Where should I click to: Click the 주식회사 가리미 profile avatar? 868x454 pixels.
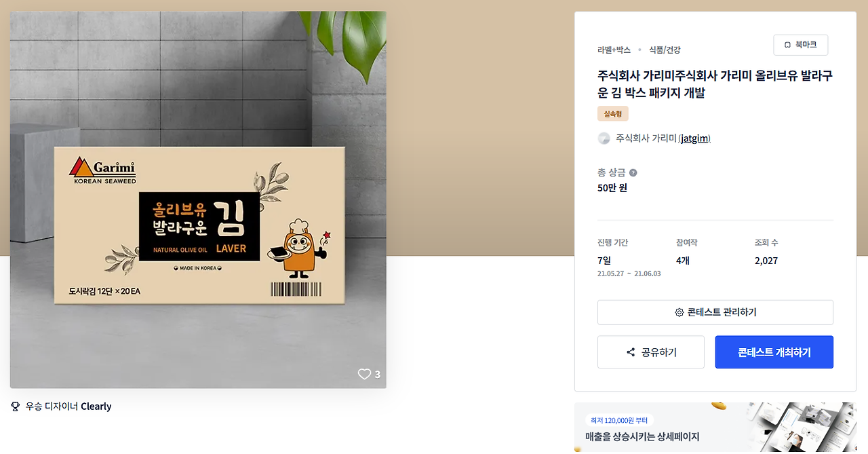[604, 138]
